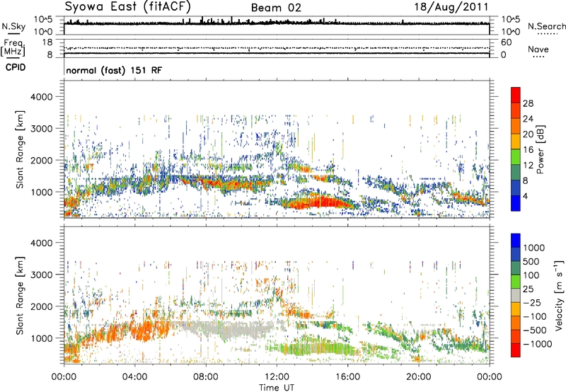Click the red top segment of Power colorbar

pos(516,95)
